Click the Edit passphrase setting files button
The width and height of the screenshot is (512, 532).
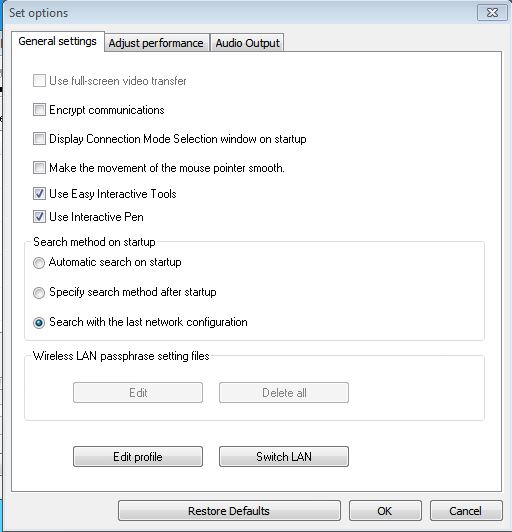pos(138,393)
